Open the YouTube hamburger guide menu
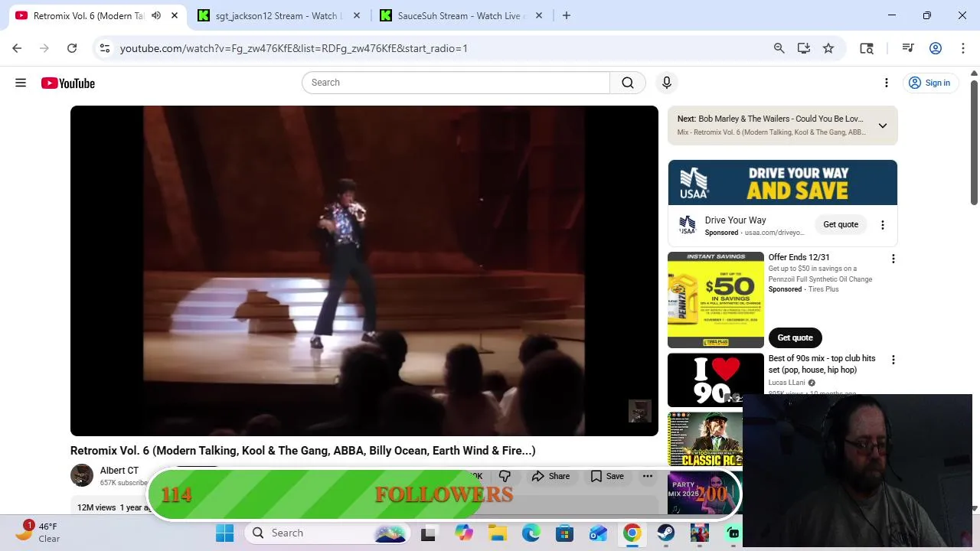This screenshot has width=980, height=551. tap(21, 83)
